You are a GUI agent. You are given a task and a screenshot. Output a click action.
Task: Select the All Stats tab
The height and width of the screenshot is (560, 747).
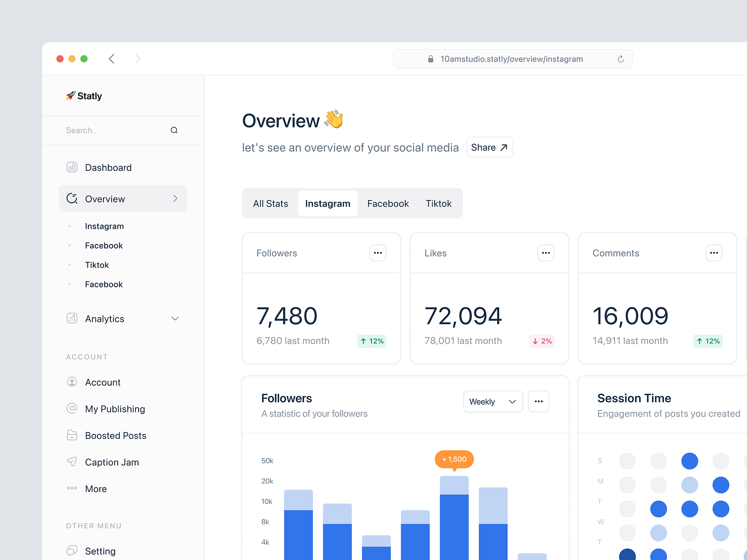(x=270, y=203)
